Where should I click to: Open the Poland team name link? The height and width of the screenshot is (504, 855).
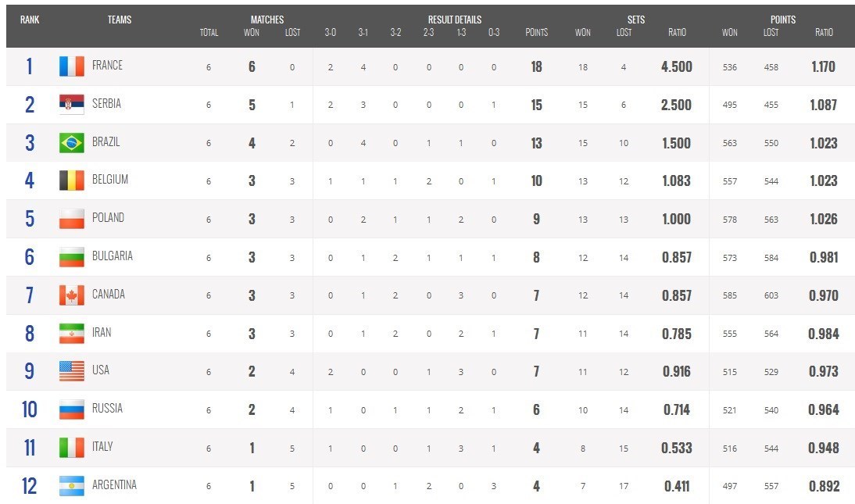[x=108, y=218]
